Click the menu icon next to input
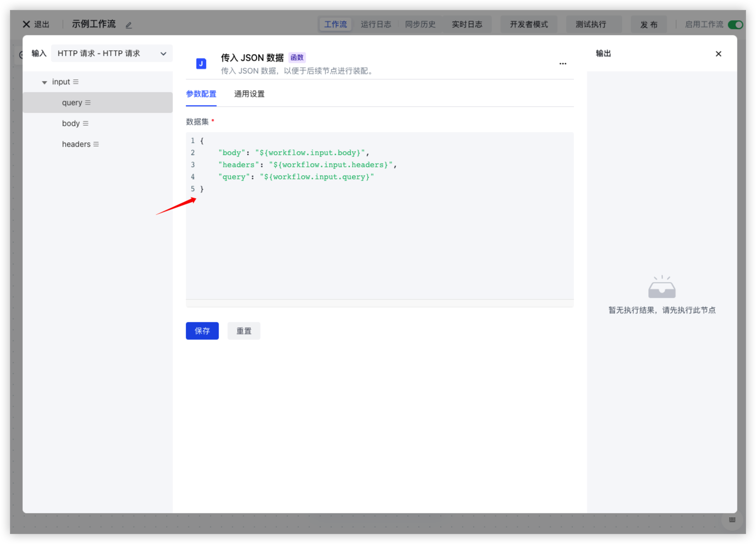The image size is (756, 544). click(76, 82)
